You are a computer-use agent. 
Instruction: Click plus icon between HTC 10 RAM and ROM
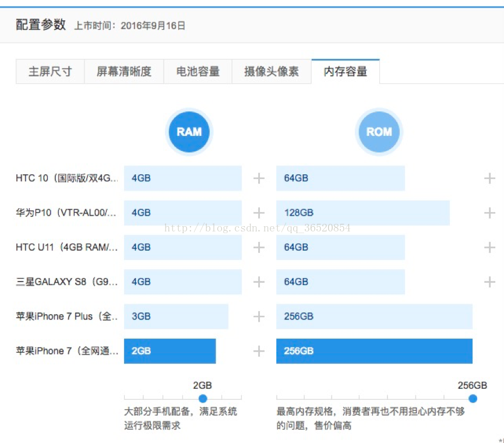259,178
